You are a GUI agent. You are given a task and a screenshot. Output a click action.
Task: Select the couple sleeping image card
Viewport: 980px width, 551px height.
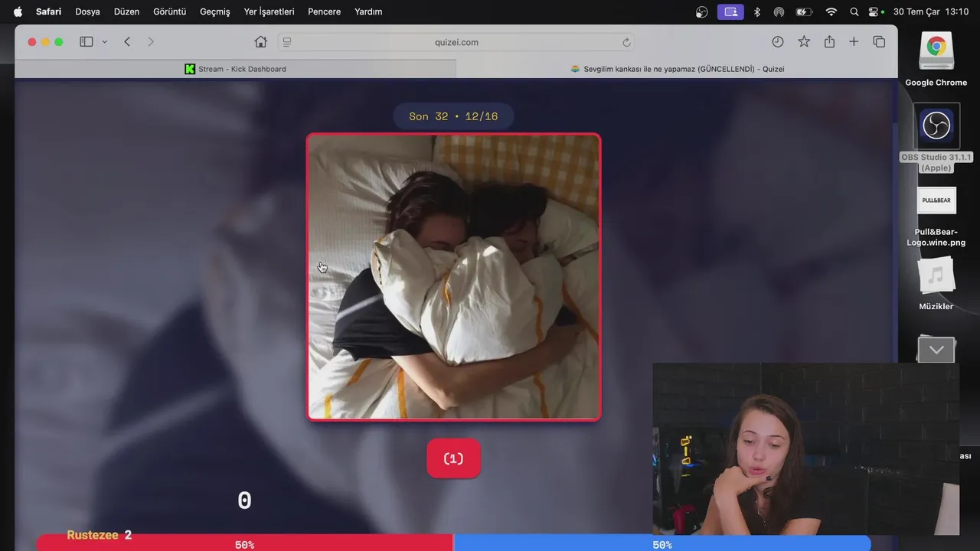(x=454, y=277)
